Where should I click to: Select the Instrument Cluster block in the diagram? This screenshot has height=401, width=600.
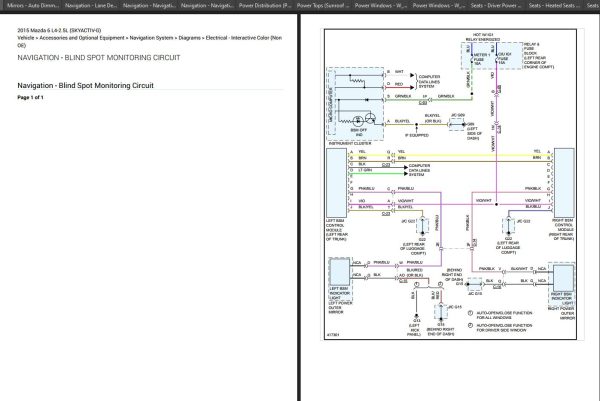pyautogui.click(x=355, y=104)
